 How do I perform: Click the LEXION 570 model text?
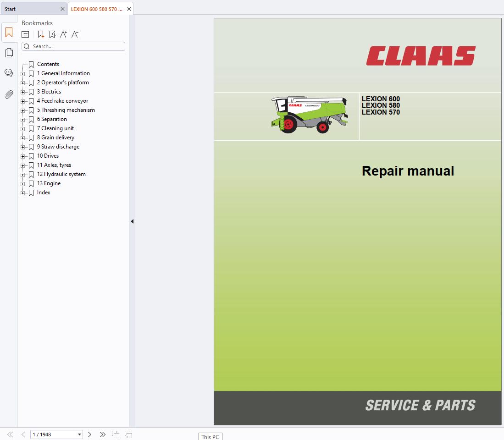(x=381, y=112)
